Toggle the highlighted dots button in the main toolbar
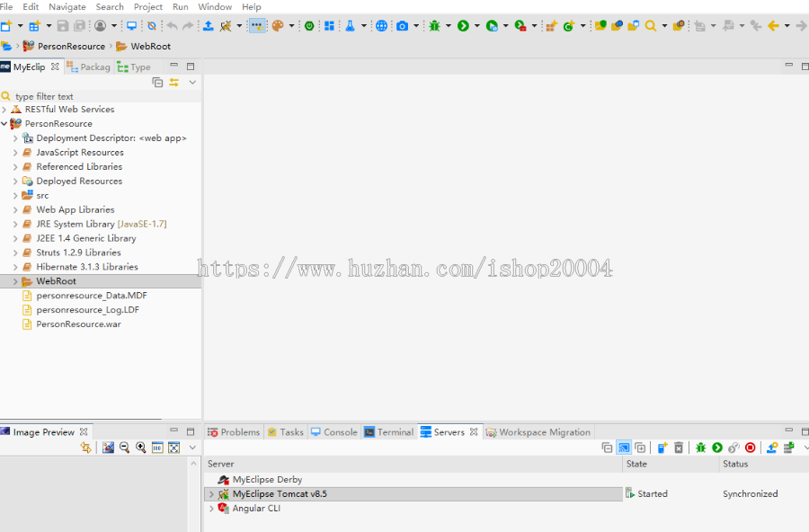This screenshot has width=809, height=532. 257,26
